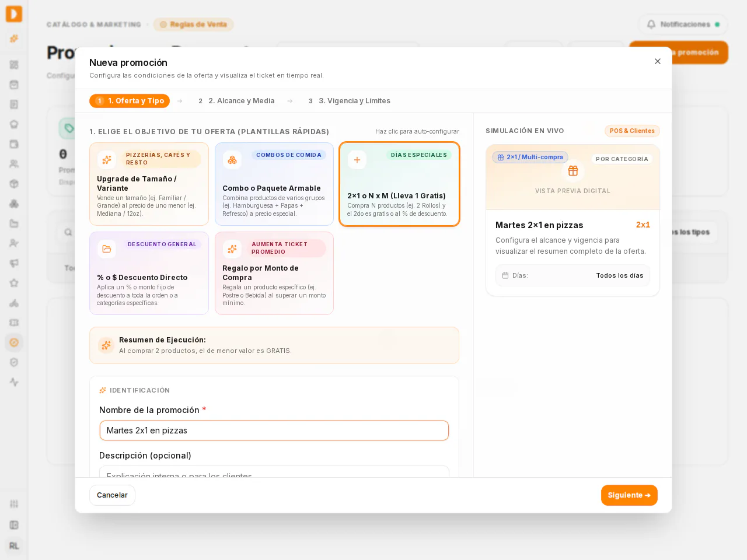Click the sparkle icon in Regalo por Monto card

[x=232, y=249]
